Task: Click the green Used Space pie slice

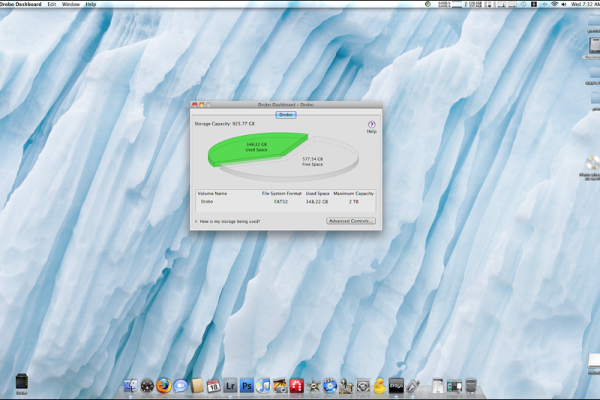Action: [x=256, y=147]
